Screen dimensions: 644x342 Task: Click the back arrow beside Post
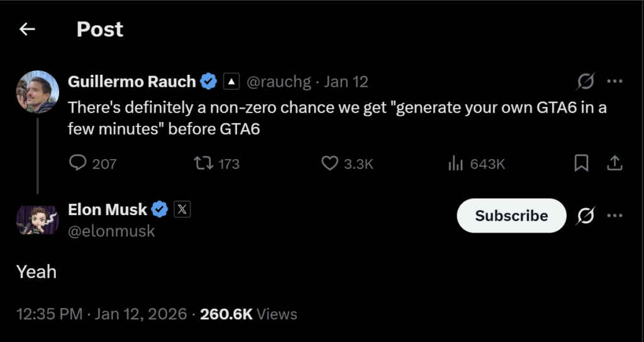point(27,30)
